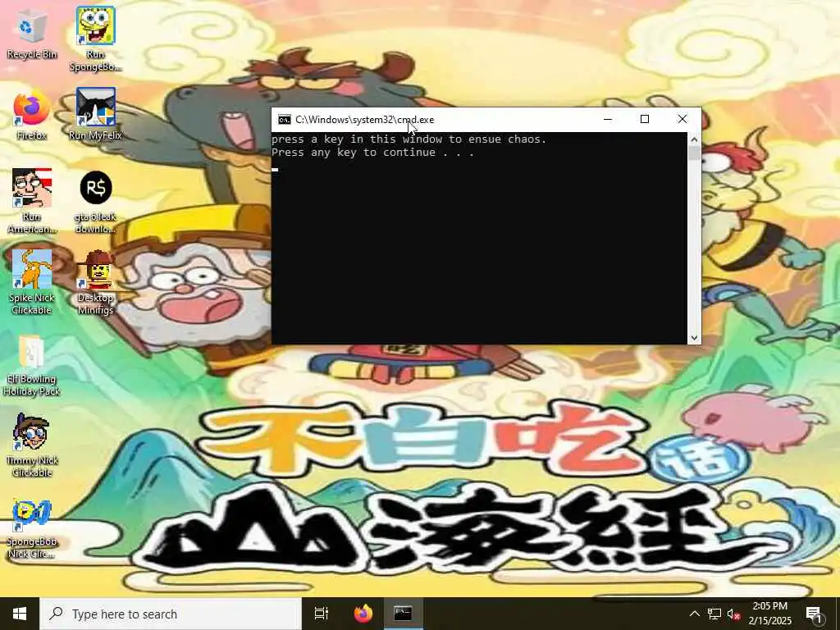The image size is (840, 630).
Task: Close the cmd.exe window
Action: [x=682, y=120]
